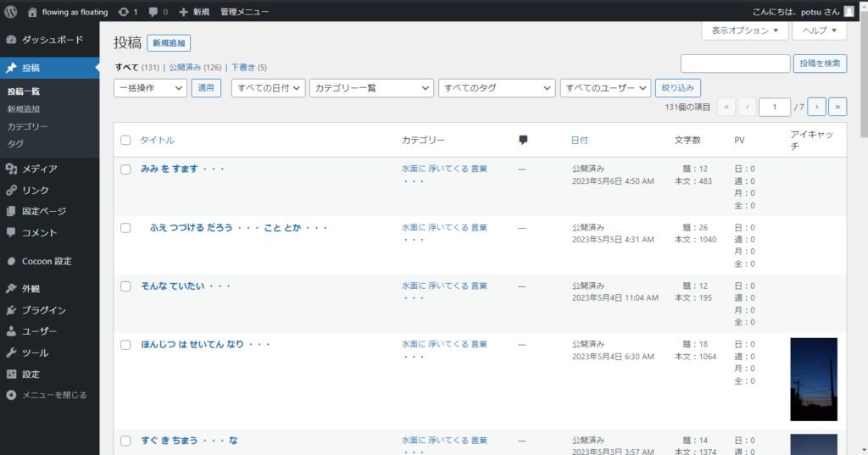Open the カテゴリー一覧 dropdown

(x=371, y=88)
